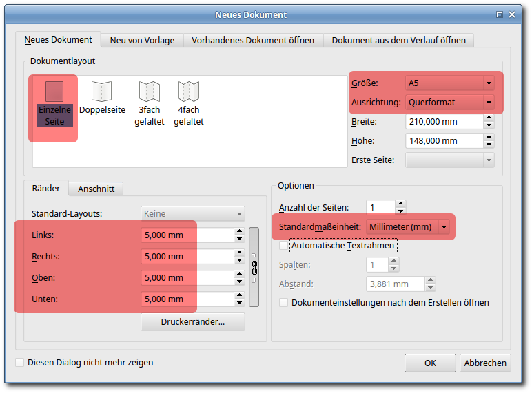Choose the Doppelseite layout icon
This screenshot has width=532, height=393.
tap(101, 92)
